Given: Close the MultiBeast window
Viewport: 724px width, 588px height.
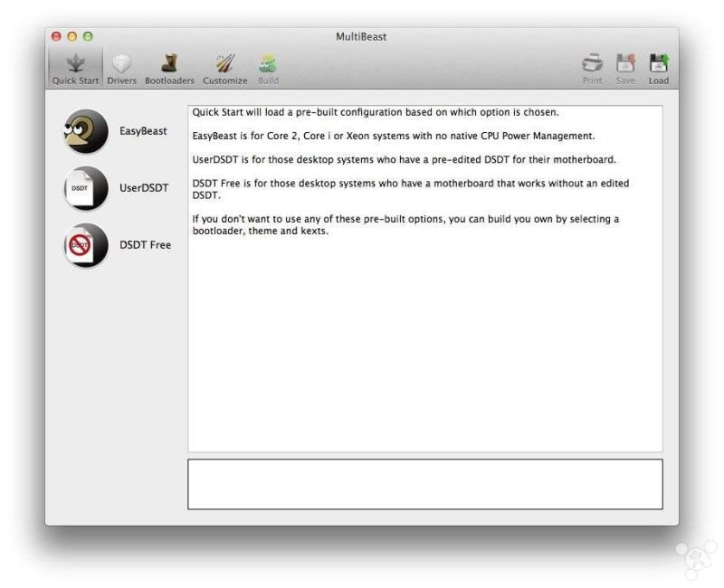Looking at the screenshot, I should (x=56, y=36).
